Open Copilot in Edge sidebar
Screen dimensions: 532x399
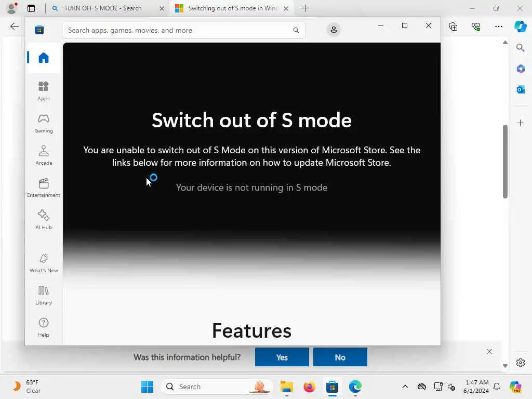coord(520,26)
